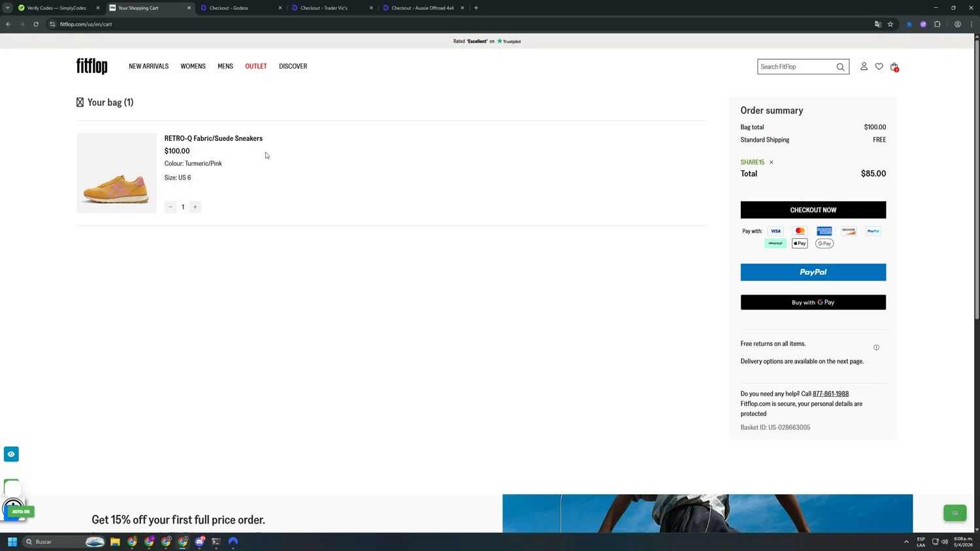The width and height of the screenshot is (980, 551).
Task: Open the NEW ARRIVALS menu
Action: click(x=149, y=67)
